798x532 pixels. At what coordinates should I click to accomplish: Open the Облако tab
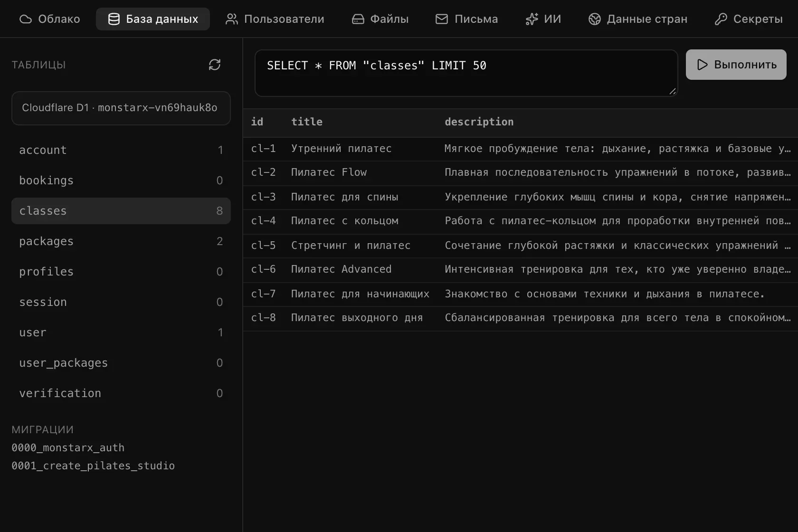point(50,19)
